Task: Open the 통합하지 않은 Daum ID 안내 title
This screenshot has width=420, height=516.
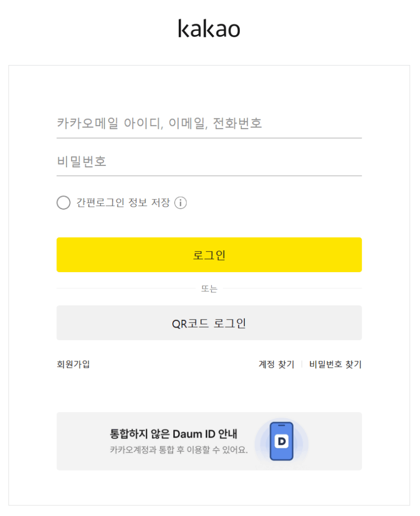Action: click(x=173, y=434)
